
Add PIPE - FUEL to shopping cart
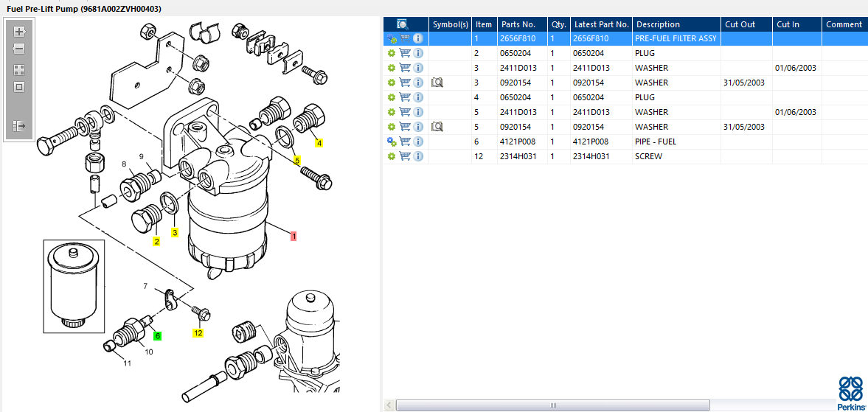pyautogui.click(x=405, y=142)
